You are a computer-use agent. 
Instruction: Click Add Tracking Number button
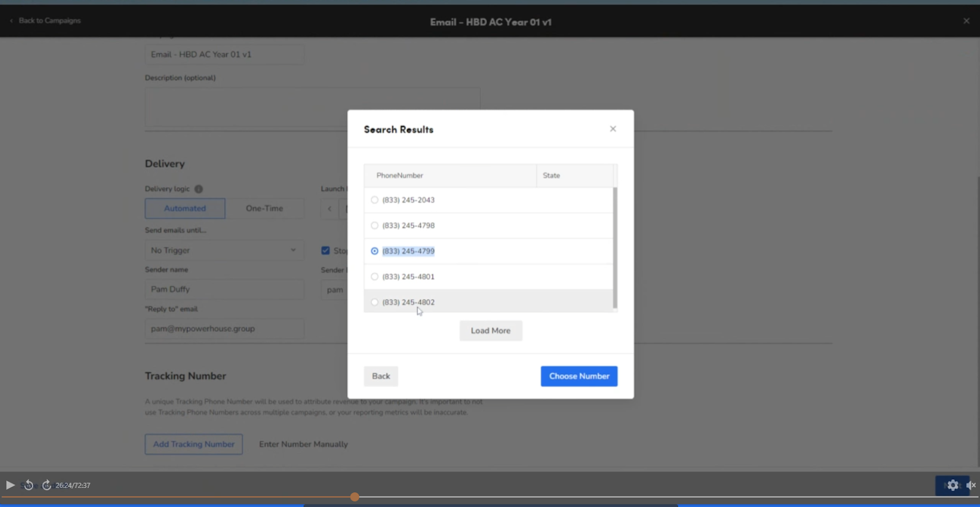pos(194,444)
